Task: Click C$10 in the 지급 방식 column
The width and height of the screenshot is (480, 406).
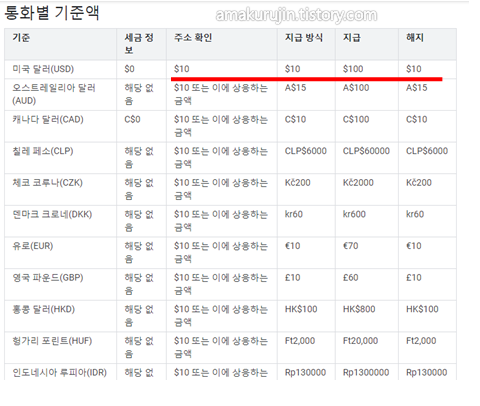Action: (x=295, y=119)
